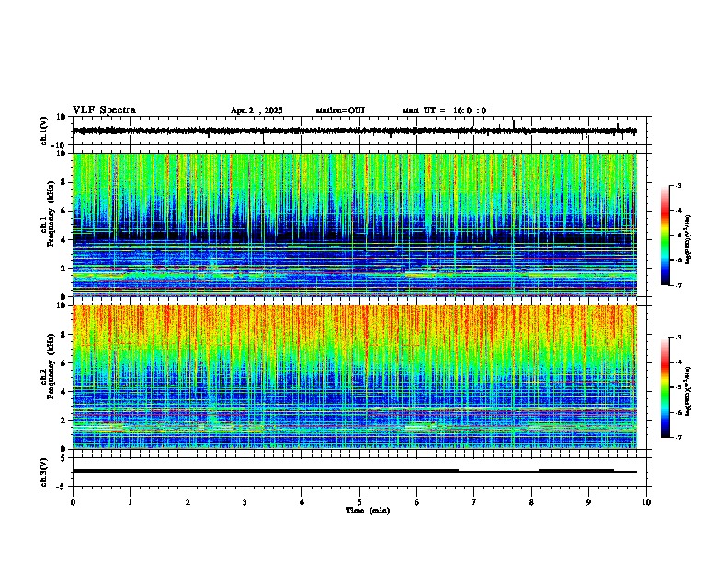Click the "6" kHz tick on ch.2 frequency axis
728x563 pixels.
63,362
